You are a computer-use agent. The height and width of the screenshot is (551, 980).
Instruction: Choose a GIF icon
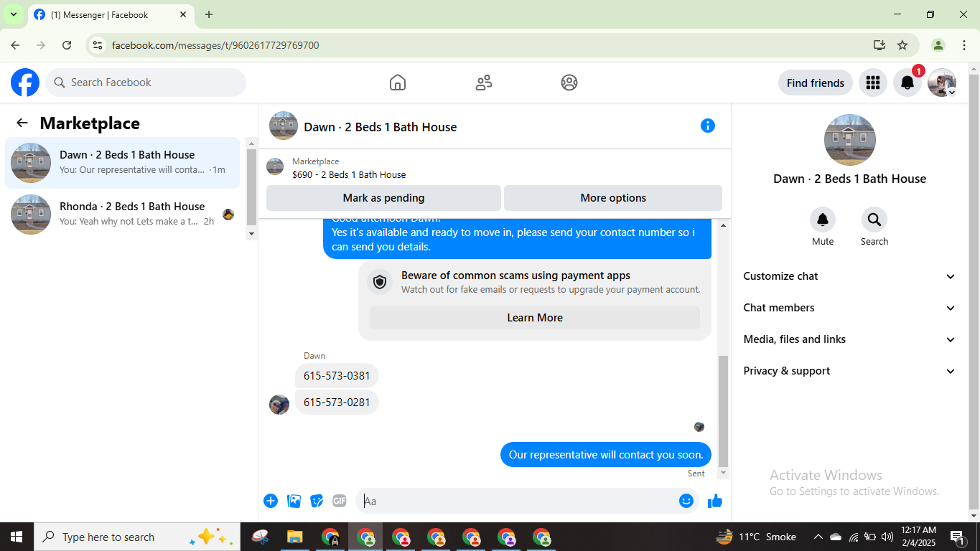click(x=340, y=501)
